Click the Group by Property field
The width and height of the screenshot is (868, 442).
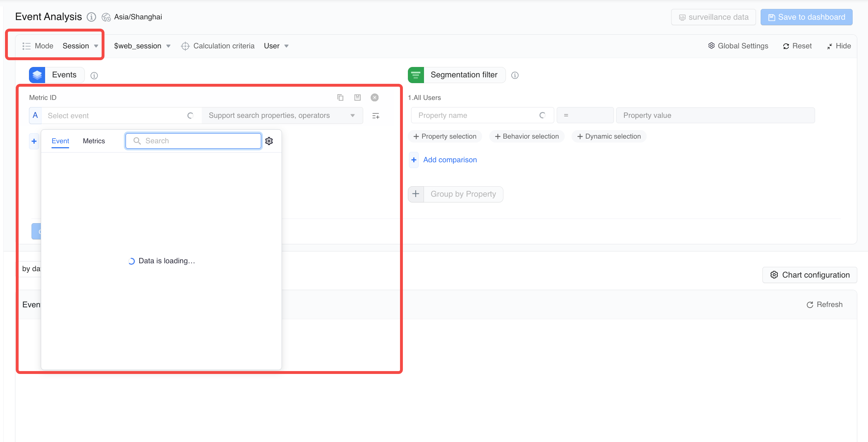click(x=463, y=194)
